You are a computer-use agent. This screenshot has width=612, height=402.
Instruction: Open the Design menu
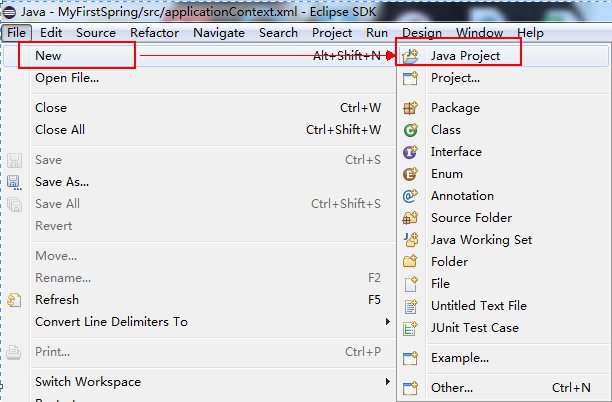422,33
